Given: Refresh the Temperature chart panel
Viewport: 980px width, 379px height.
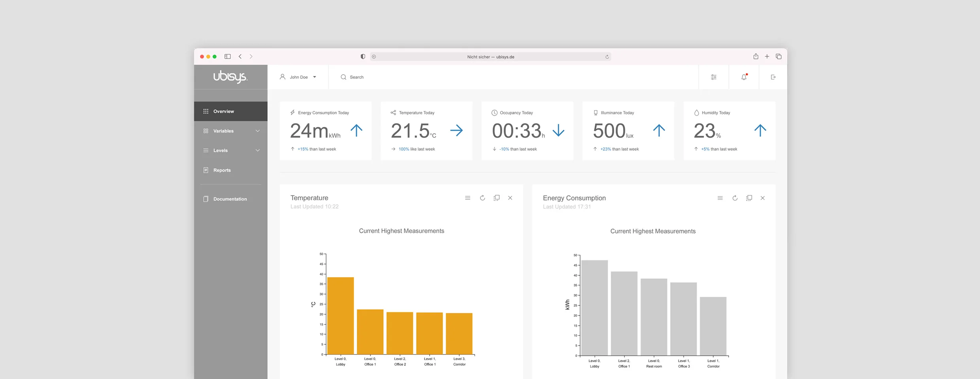Looking at the screenshot, I should [482, 198].
